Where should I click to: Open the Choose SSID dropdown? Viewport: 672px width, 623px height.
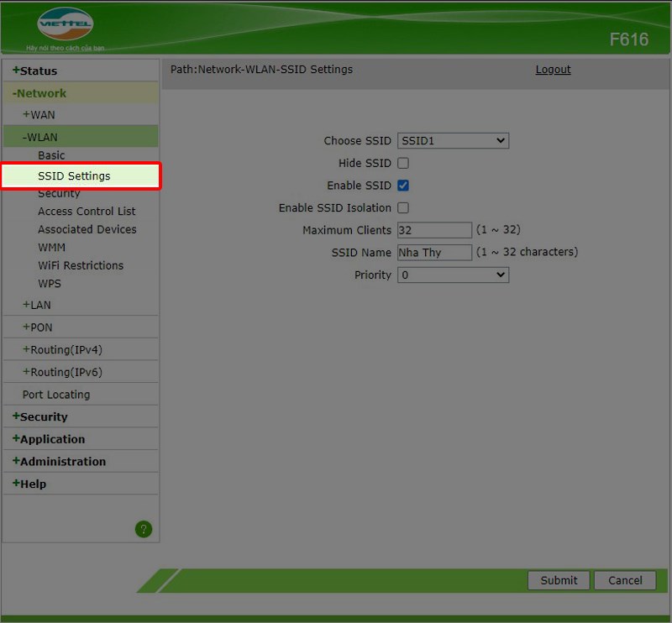click(453, 141)
